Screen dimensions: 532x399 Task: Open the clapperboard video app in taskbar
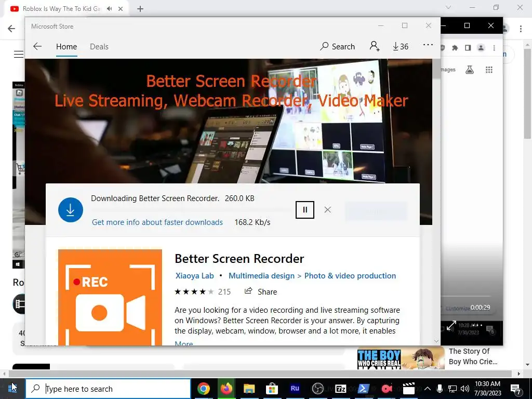click(x=409, y=389)
